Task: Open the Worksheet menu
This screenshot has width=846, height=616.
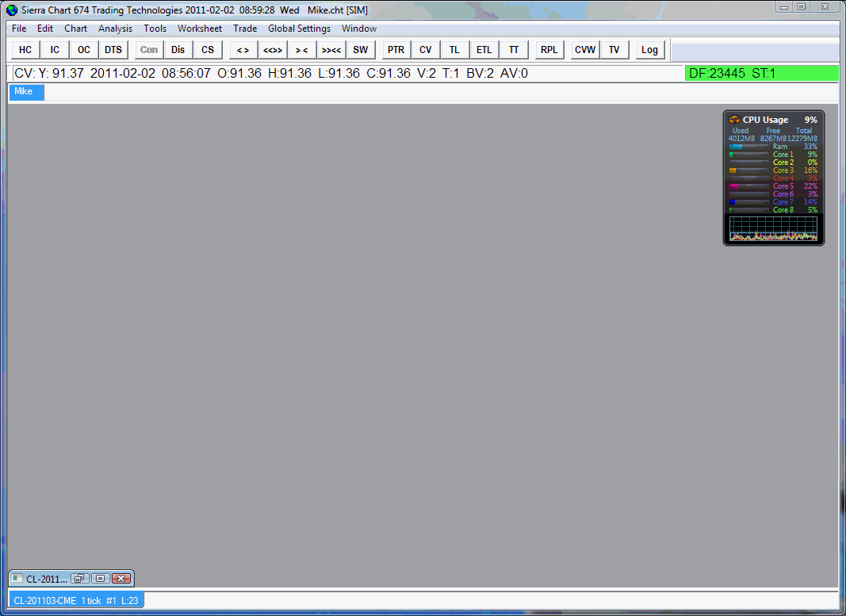Action: (200, 29)
